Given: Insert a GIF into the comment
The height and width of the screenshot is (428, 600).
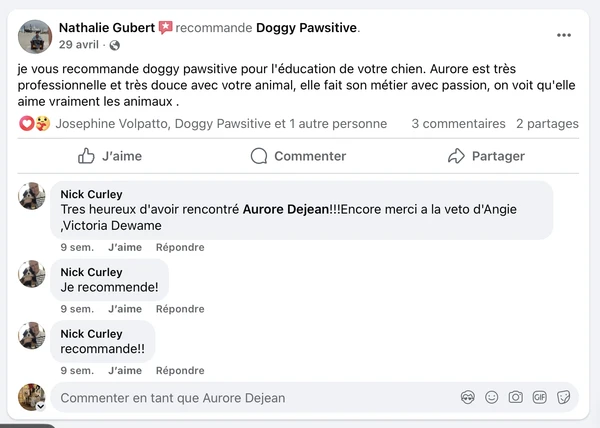Looking at the screenshot, I should [540, 397].
